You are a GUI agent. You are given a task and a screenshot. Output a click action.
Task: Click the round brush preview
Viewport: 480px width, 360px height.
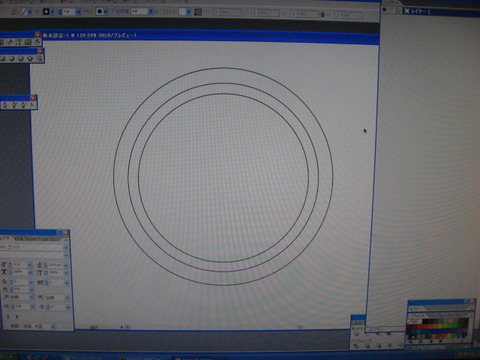coord(100,12)
